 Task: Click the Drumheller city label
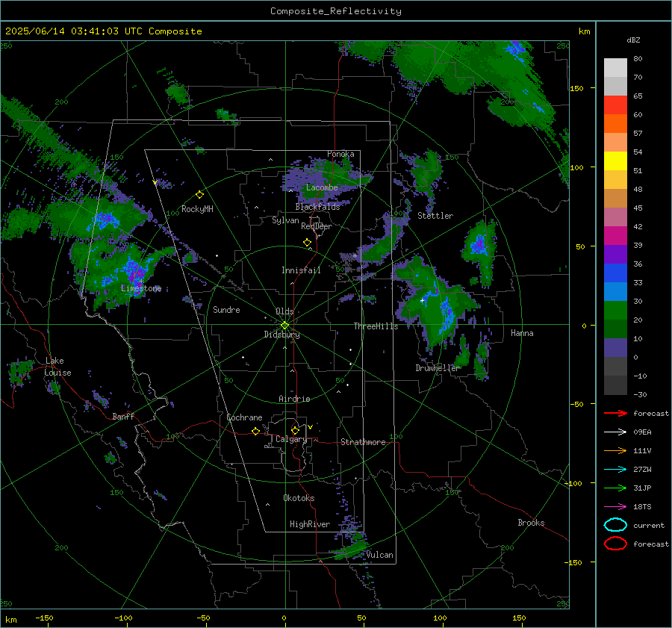pos(438,368)
